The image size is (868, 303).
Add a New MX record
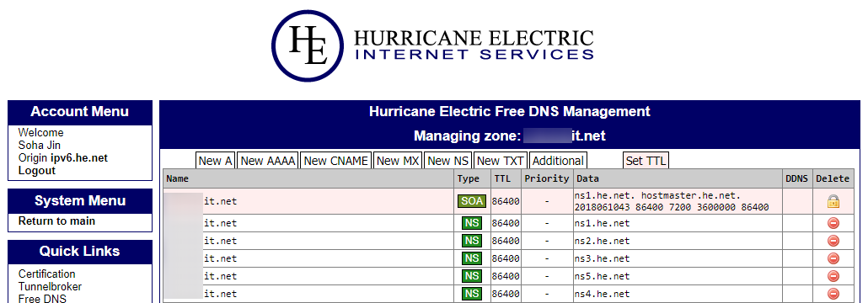click(398, 161)
